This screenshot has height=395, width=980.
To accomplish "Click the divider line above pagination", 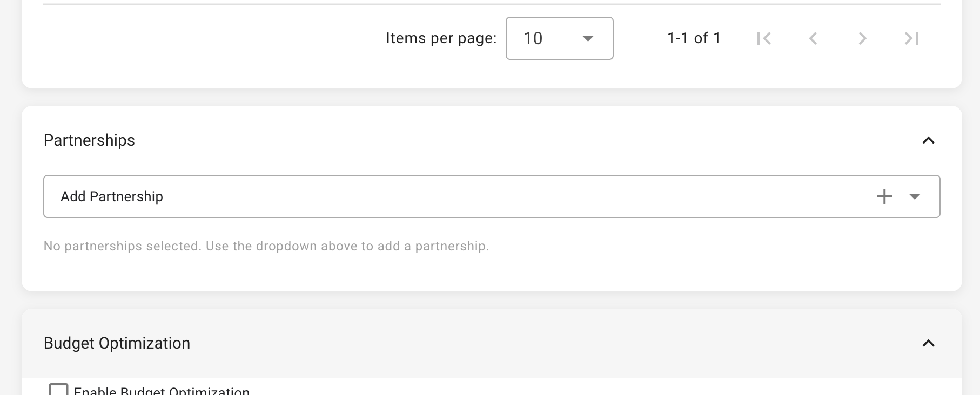I will coord(492,4).
